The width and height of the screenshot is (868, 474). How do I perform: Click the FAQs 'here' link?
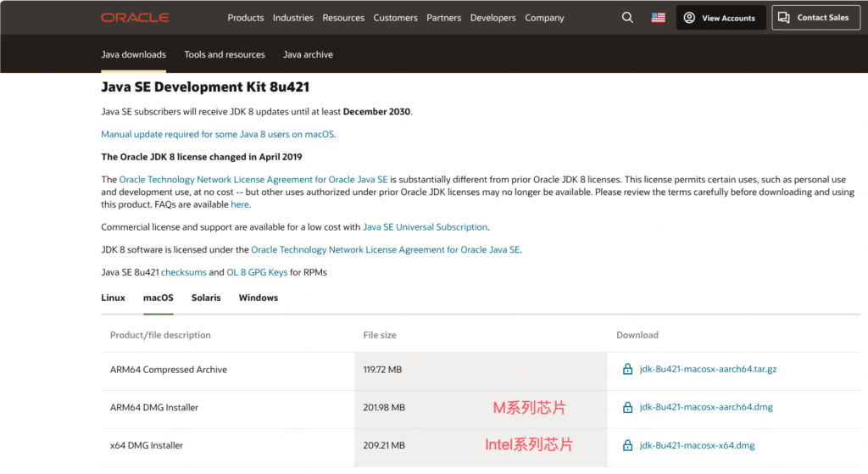(x=240, y=204)
